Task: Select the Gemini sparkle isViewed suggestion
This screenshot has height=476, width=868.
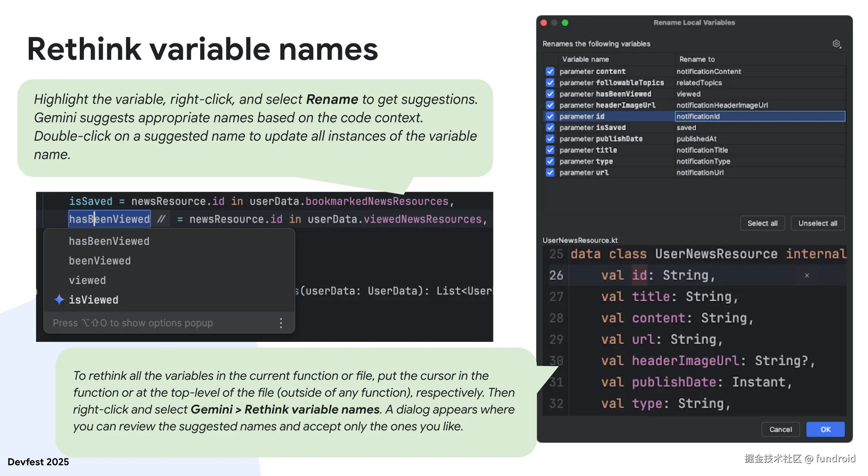Action: point(94,300)
